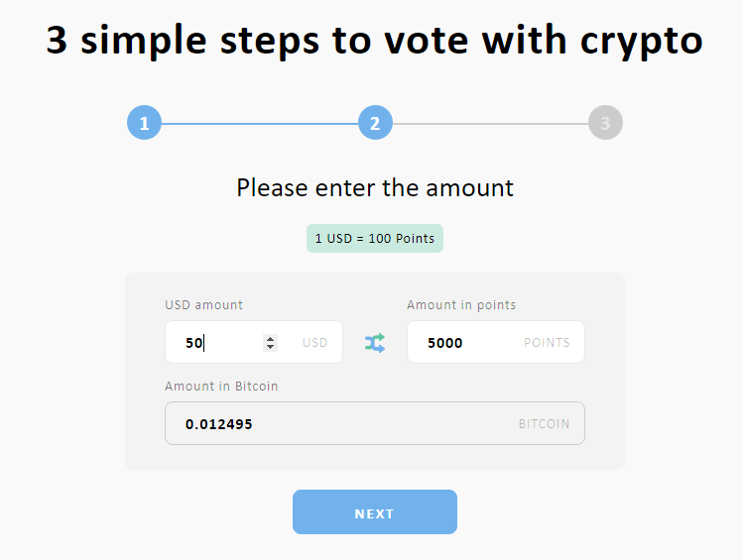Click the 1 USD = 100 Points badge
The height and width of the screenshot is (560, 743).
click(x=375, y=239)
